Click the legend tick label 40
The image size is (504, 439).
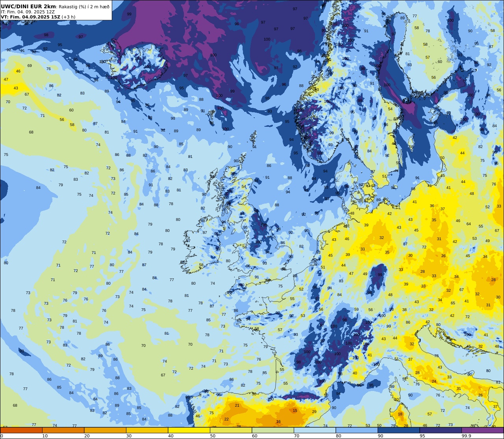coord(171,436)
